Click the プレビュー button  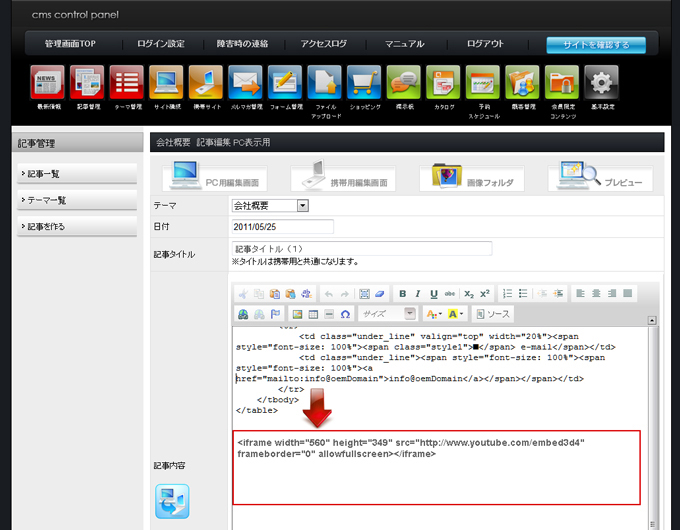click(x=600, y=179)
